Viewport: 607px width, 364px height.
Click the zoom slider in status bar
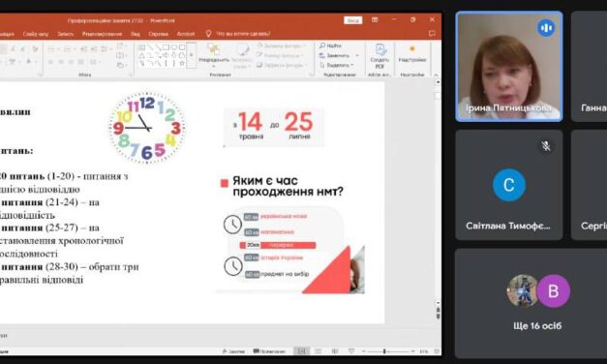[x=389, y=351]
